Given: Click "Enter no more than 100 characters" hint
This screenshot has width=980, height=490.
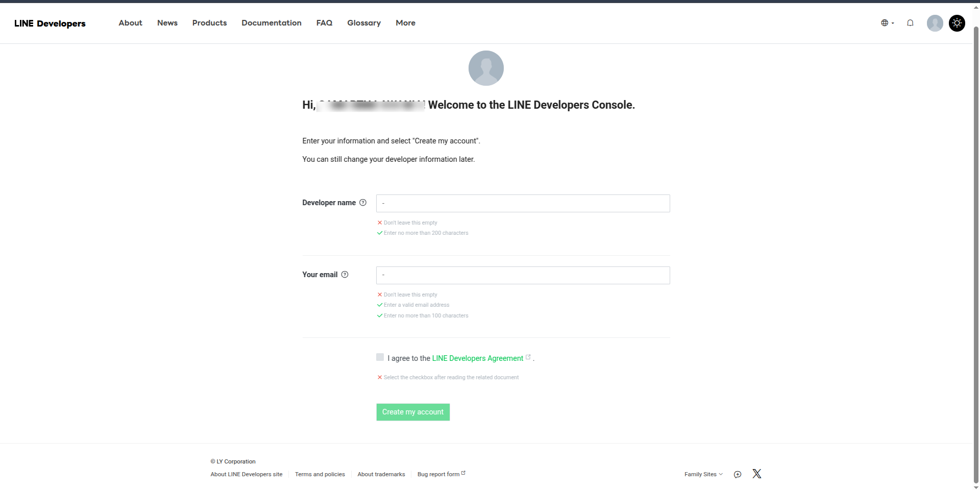Looking at the screenshot, I should click(426, 315).
